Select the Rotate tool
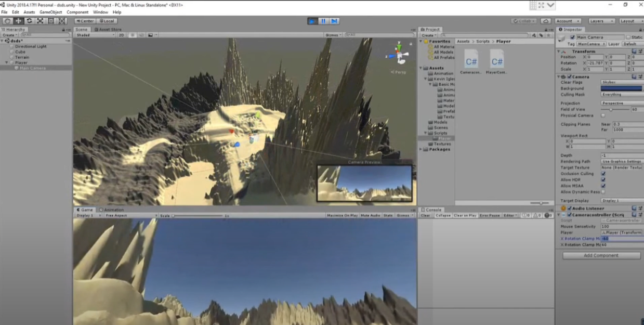644x325 pixels. (x=29, y=21)
